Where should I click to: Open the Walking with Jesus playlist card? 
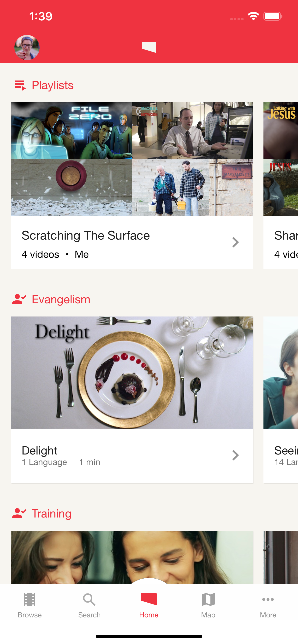coord(281,185)
